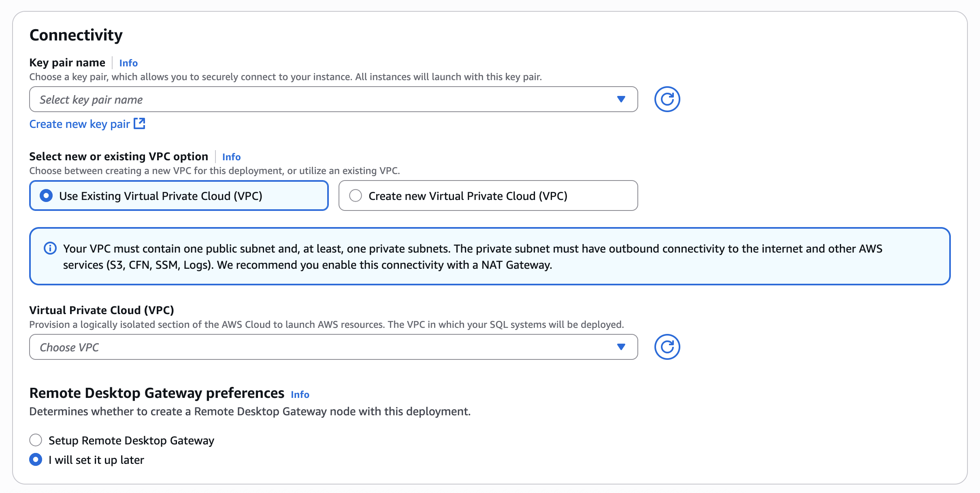Screen dimensions: 980x493
Task: Click the Connectivity section heading
Action: [76, 35]
